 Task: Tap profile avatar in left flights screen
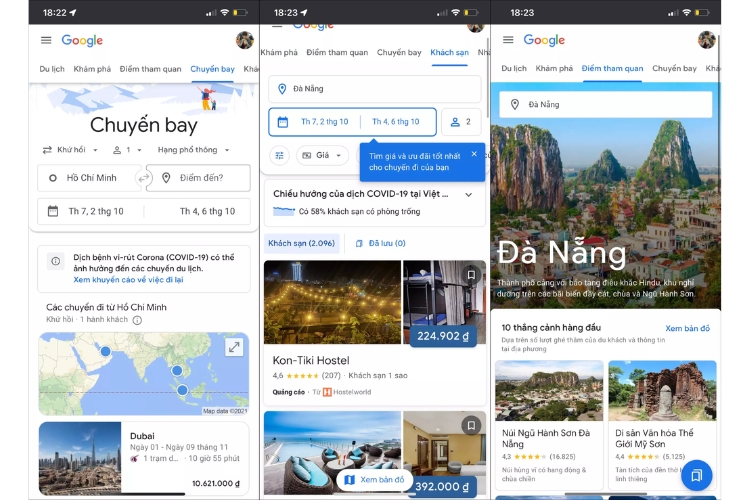245,40
